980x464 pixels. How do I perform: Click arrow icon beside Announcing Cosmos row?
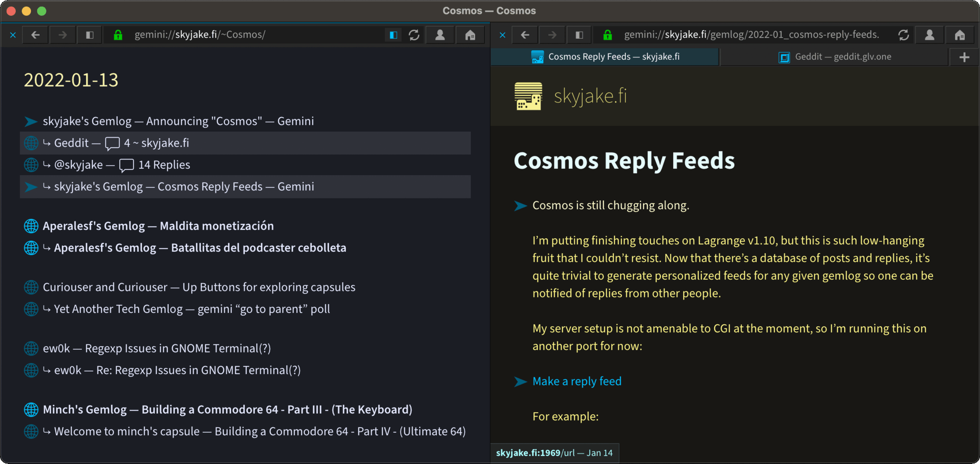coord(31,122)
